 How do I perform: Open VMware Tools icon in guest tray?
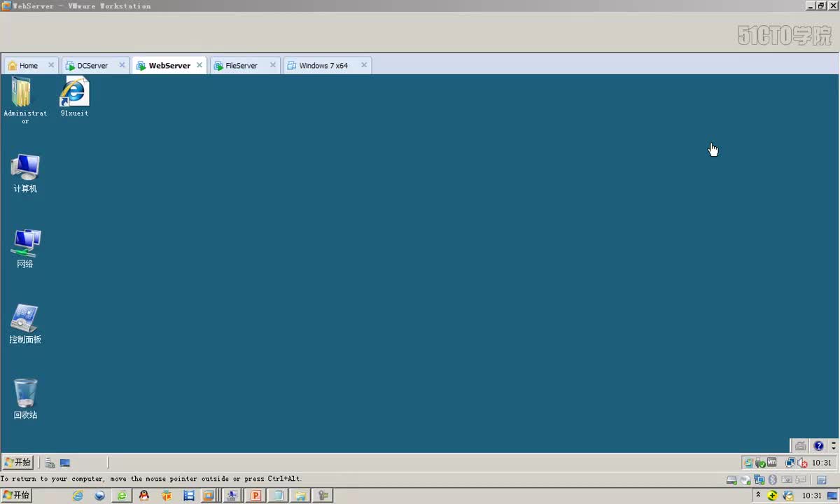(x=771, y=462)
